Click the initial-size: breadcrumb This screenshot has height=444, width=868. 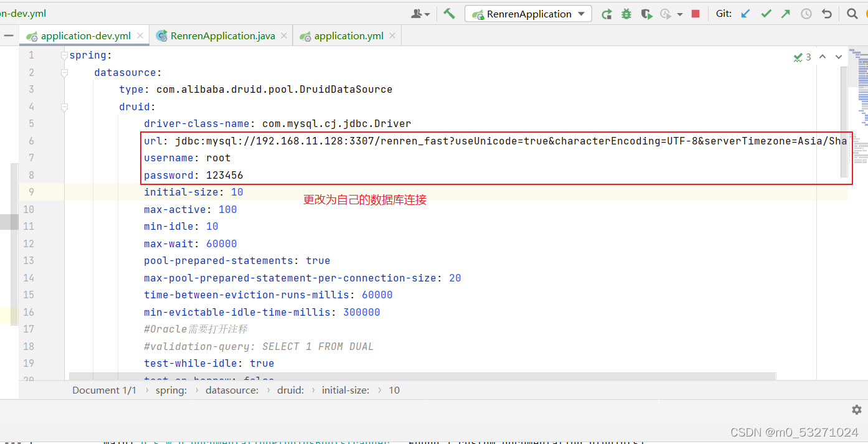pyautogui.click(x=346, y=390)
